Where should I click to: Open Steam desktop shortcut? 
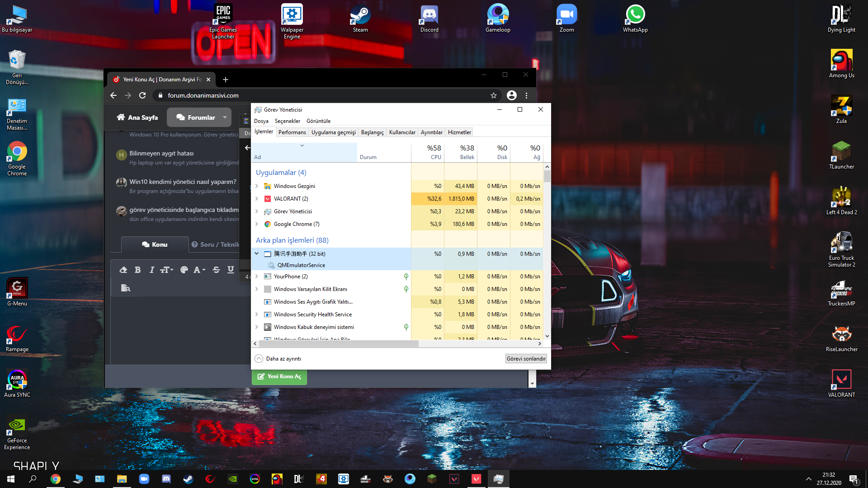coord(360,18)
